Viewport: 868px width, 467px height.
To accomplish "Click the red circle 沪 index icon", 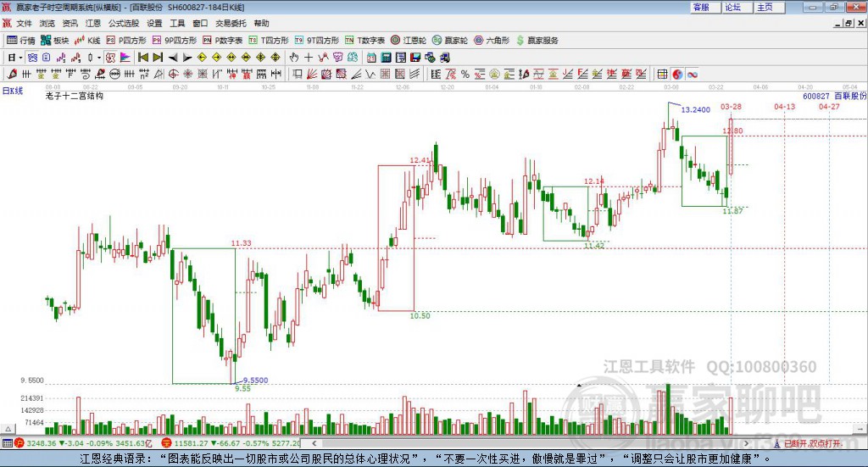I will pyautogui.click(x=19, y=442).
